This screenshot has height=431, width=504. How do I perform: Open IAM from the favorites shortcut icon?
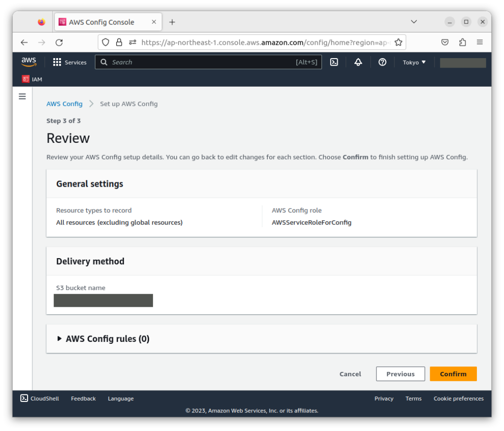(x=26, y=79)
